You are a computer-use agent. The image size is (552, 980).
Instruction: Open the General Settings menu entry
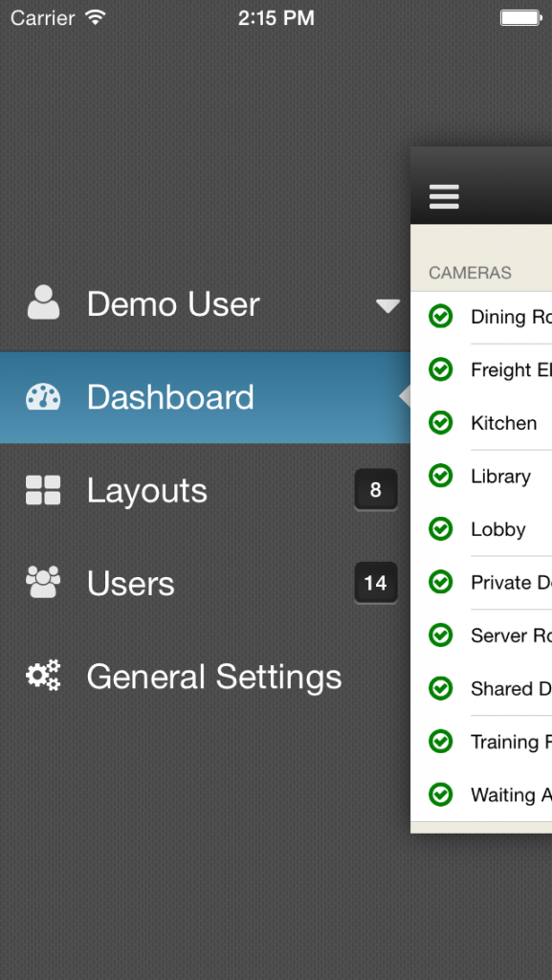pyautogui.click(x=213, y=677)
